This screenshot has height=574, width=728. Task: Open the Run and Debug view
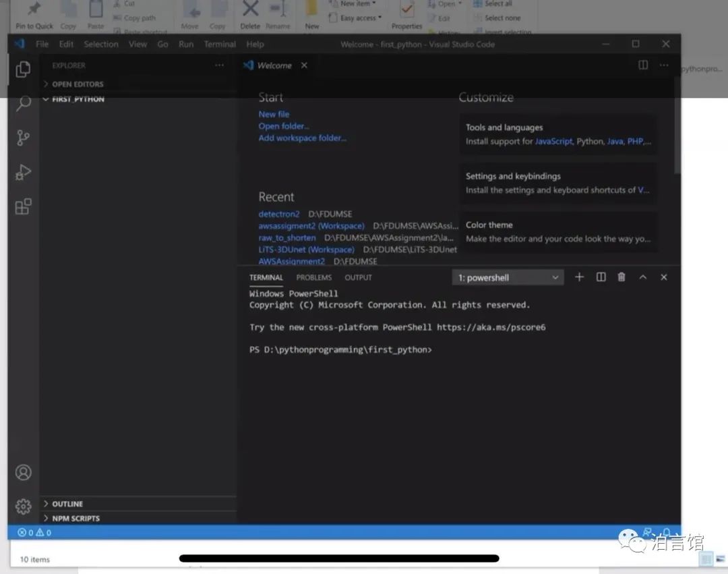pyautogui.click(x=23, y=172)
